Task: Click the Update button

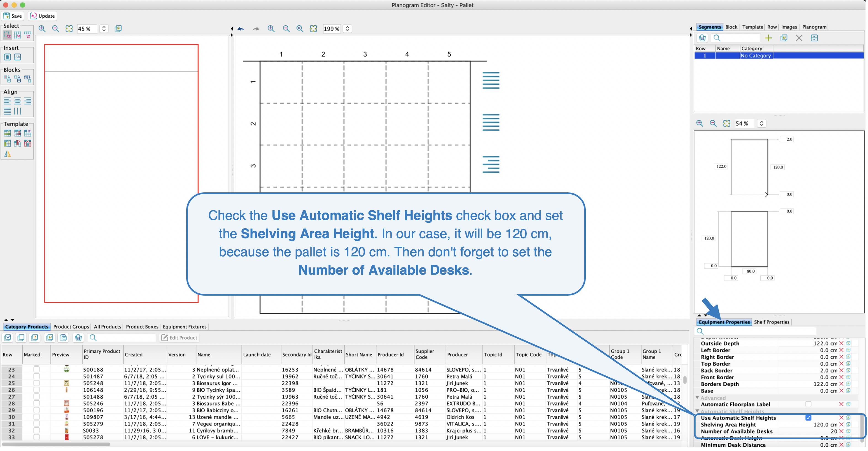Action: point(43,16)
